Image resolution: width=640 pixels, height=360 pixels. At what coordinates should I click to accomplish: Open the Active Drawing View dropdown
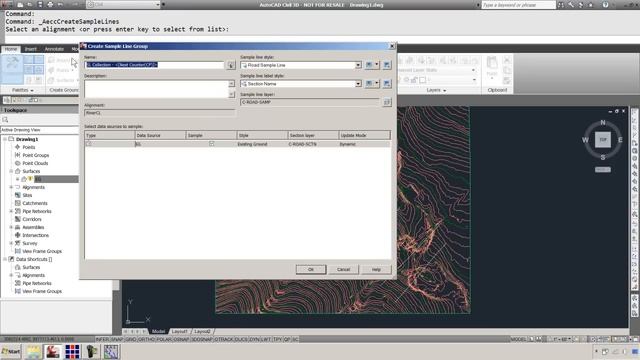tap(40, 130)
